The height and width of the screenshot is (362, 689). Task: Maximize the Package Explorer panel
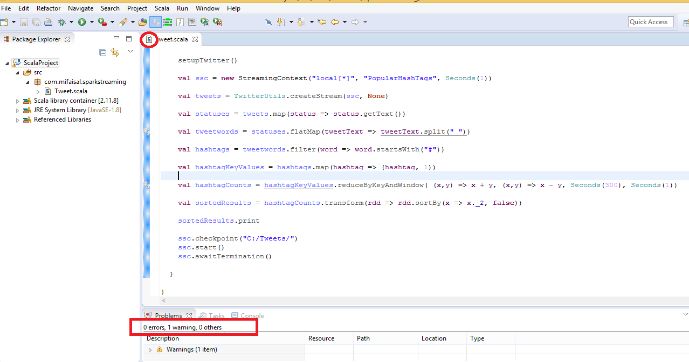point(129,39)
